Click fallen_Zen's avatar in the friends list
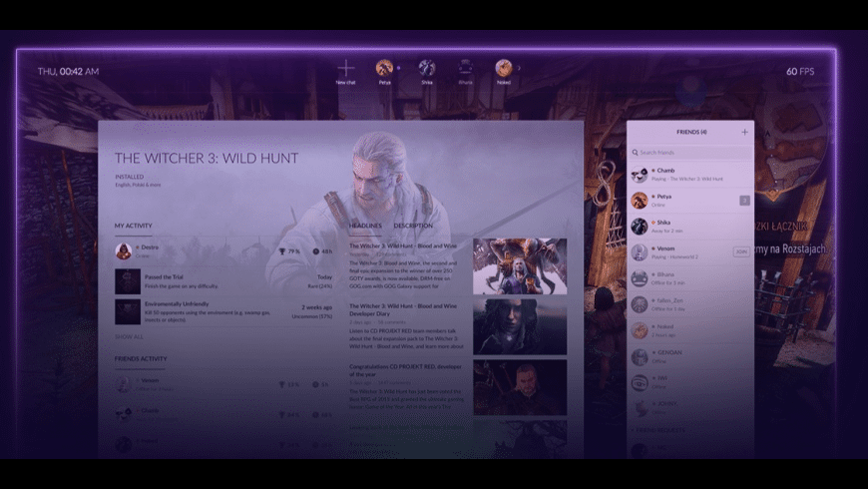The width and height of the screenshot is (868, 489). (x=640, y=304)
